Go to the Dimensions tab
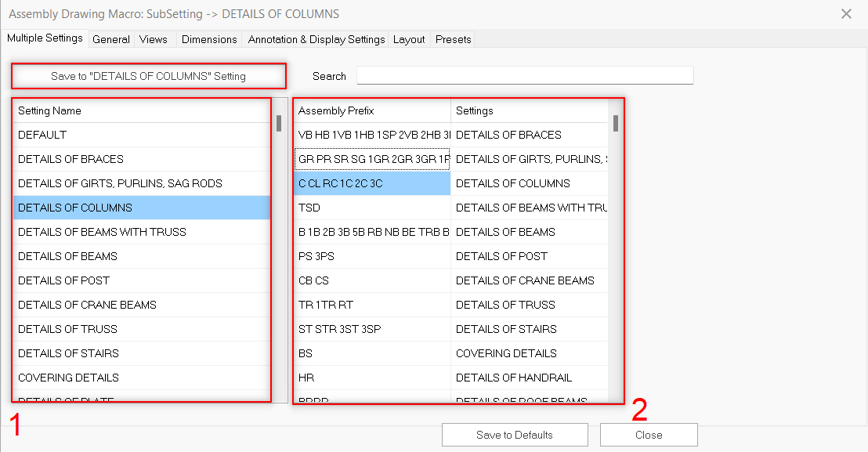The image size is (868, 452). 209,39
